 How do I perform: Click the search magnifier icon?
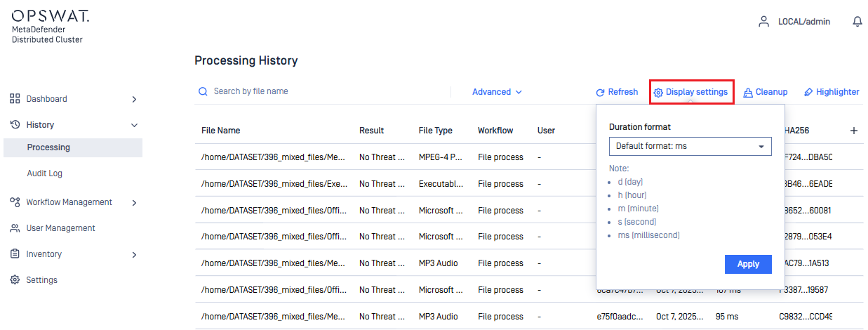click(x=203, y=91)
